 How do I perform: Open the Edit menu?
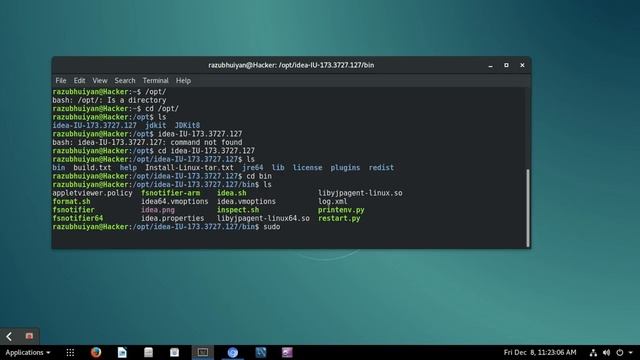tap(79, 80)
